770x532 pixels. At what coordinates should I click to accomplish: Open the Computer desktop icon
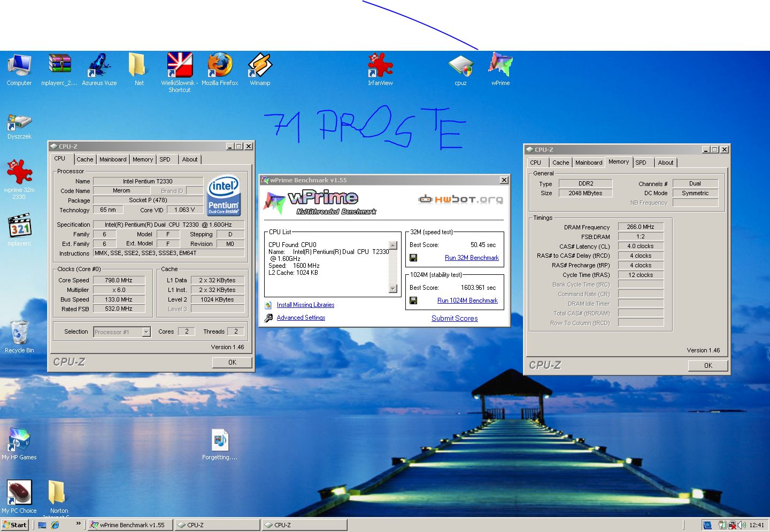[19, 65]
